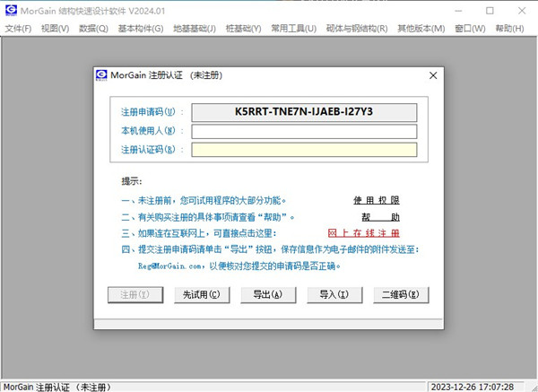Click the Reg@MorGain.com email address text
Viewport: 538px width, 392px height.
[169, 266]
